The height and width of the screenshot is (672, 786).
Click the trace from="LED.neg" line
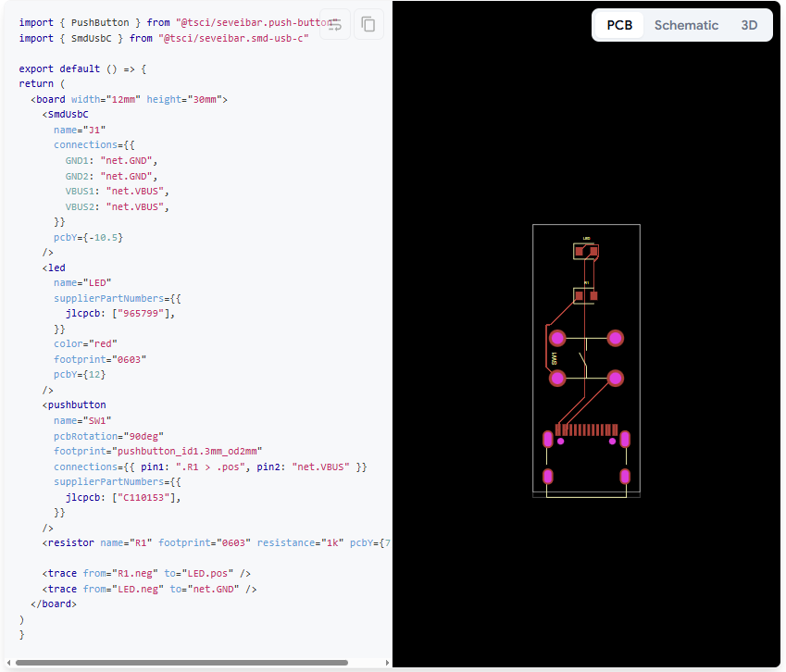149,589
